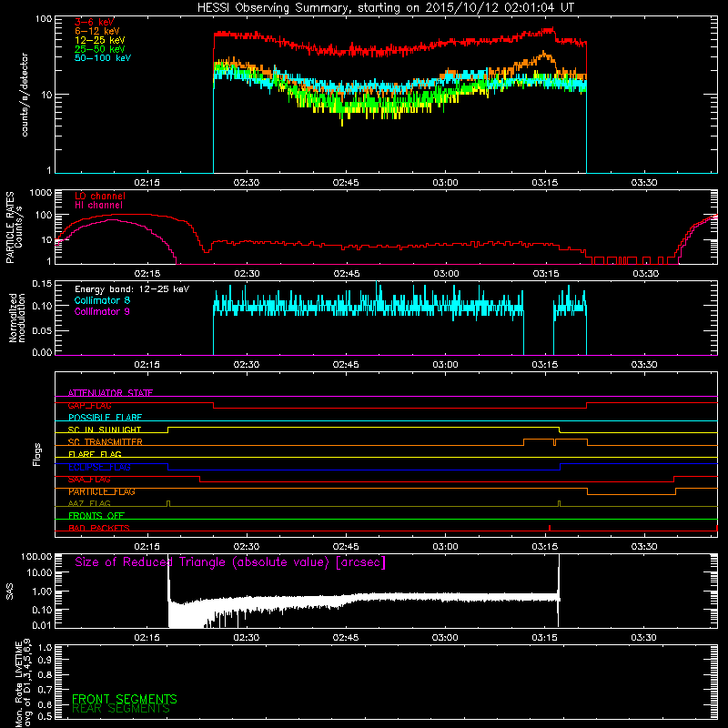Image resolution: width=728 pixels, height=728 pixels.
Task: Click the counts/s/detector axis title
Action: point(25,95)
